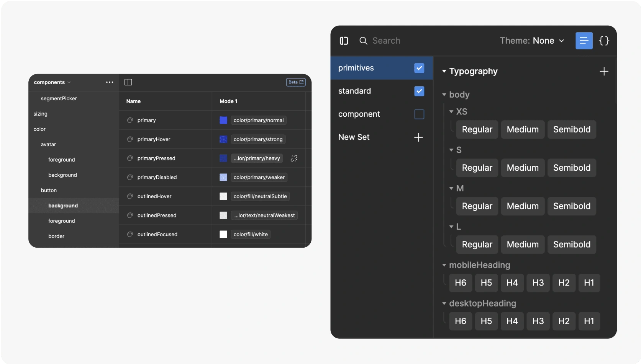Click mobileHeading H3 token
Screen dimensions: 641x364
click(x=538, y=283)
